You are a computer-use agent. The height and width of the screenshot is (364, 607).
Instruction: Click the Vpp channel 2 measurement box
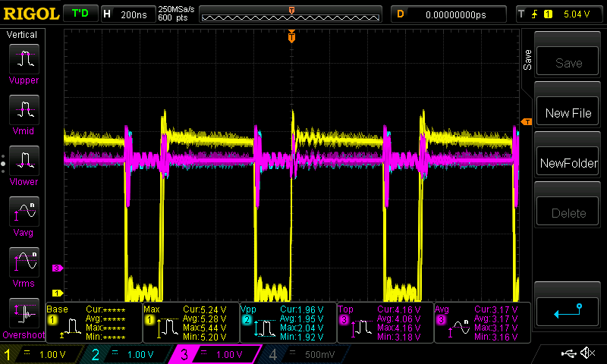(288, 322)
